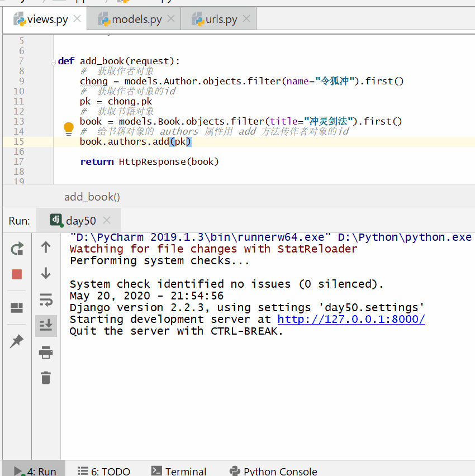Stop the running day50 process
The width and height of the screenshot is (475, 476).
(17, 274)
